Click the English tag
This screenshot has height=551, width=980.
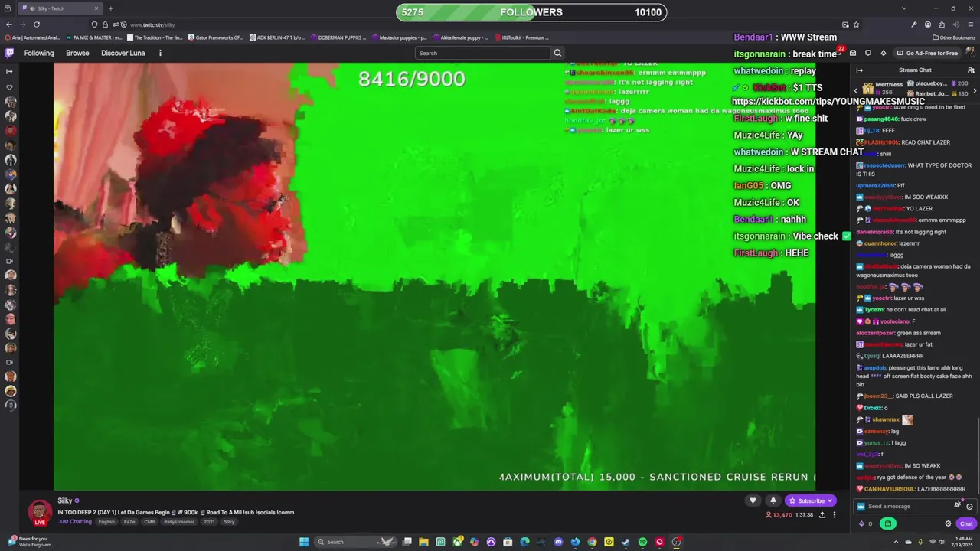[106, 522]
